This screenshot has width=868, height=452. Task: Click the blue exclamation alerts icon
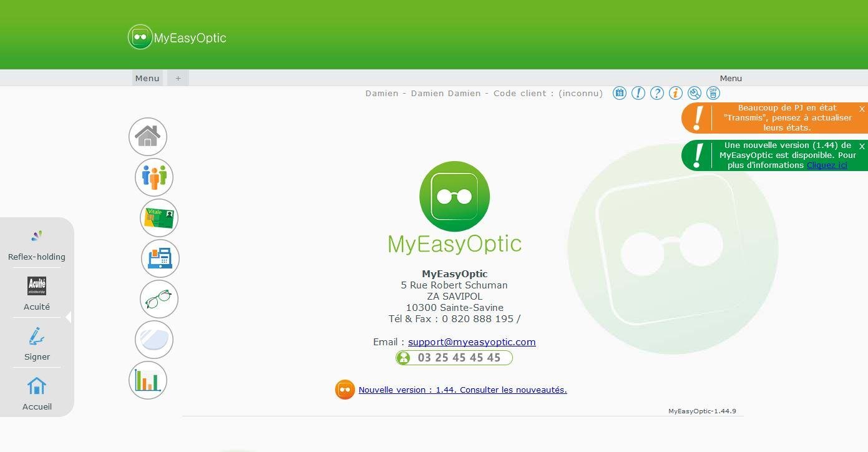(x=638, y=93)
